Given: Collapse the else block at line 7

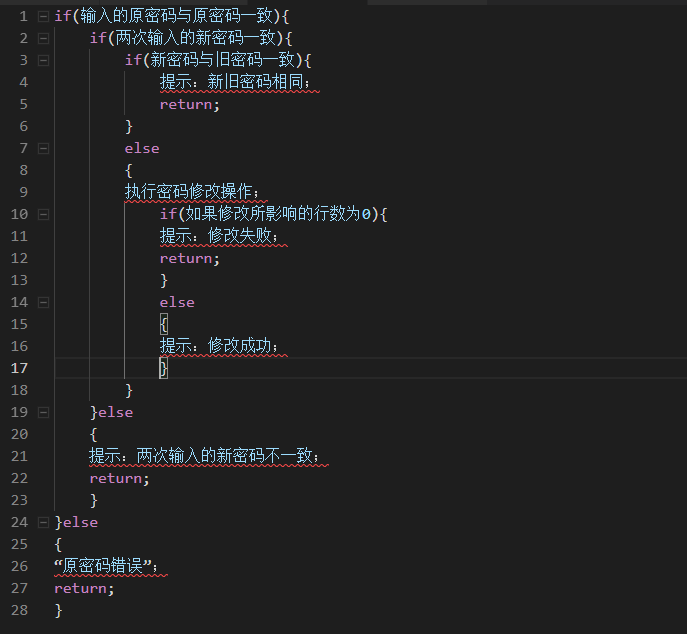Looking at the screenshot, I should (43, 149).
